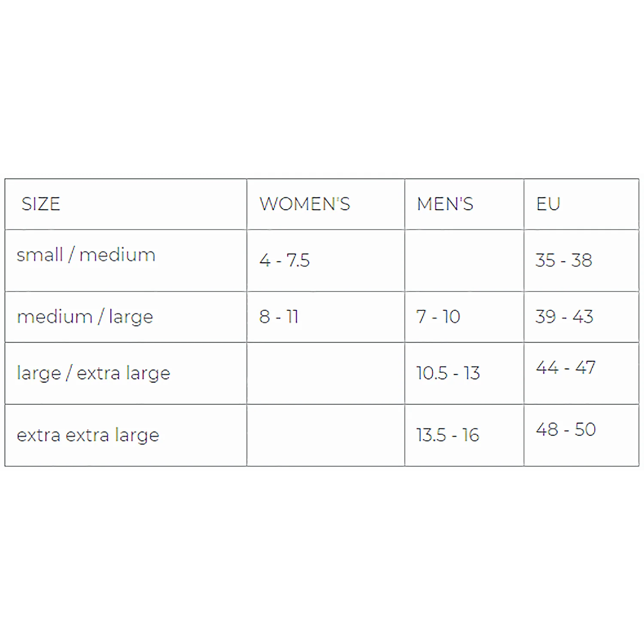644x644 pixels.
Task: Select men's size 13.5 - 16 cell
Action: [447, 435]
